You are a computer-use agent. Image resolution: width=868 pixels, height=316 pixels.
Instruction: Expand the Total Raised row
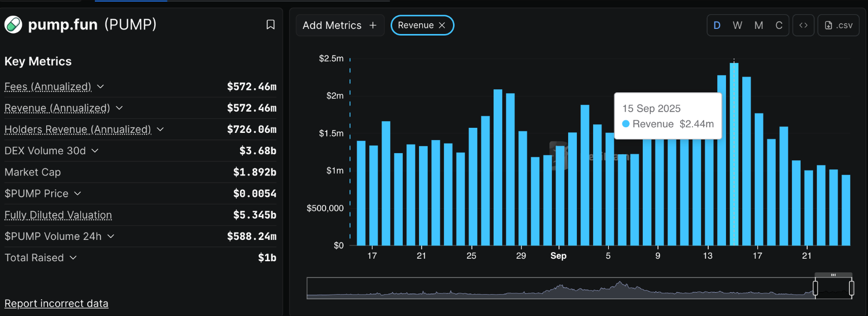[x=73, y=258]
